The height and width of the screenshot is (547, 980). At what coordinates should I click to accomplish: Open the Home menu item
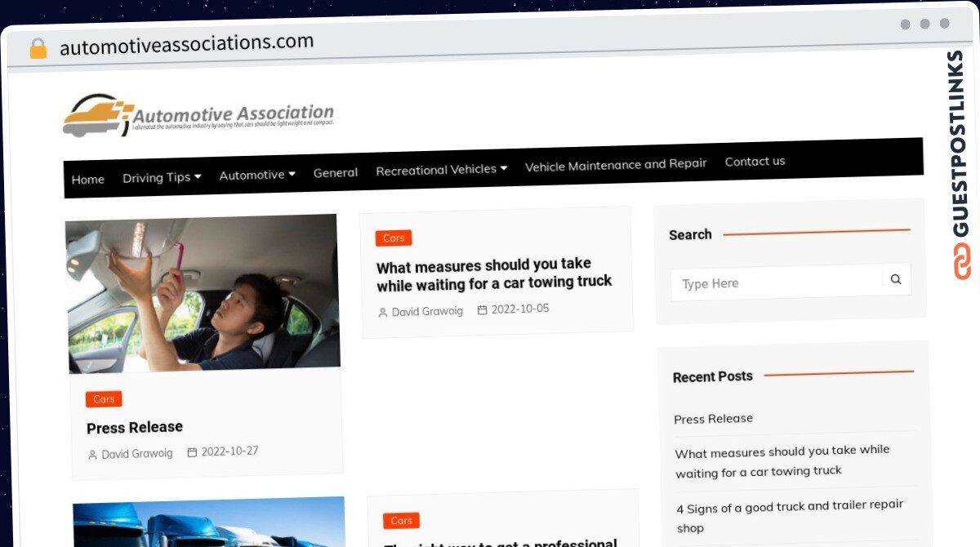point(88,180)
